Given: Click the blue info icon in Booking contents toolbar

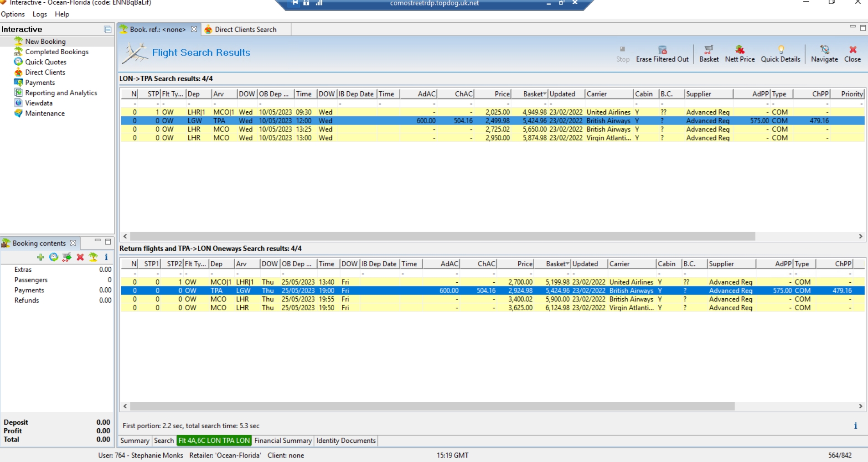Looking at the screenshot, I should click(106, 257).
